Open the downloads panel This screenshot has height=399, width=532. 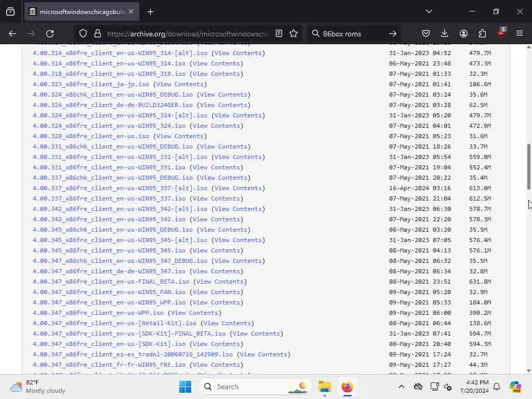click(x=445, y=34)
